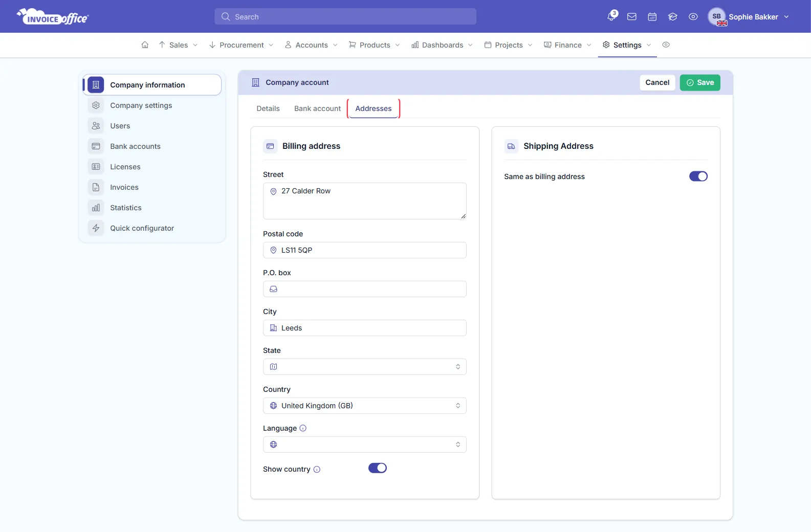Open the Language dropdown

coord(365,445)
